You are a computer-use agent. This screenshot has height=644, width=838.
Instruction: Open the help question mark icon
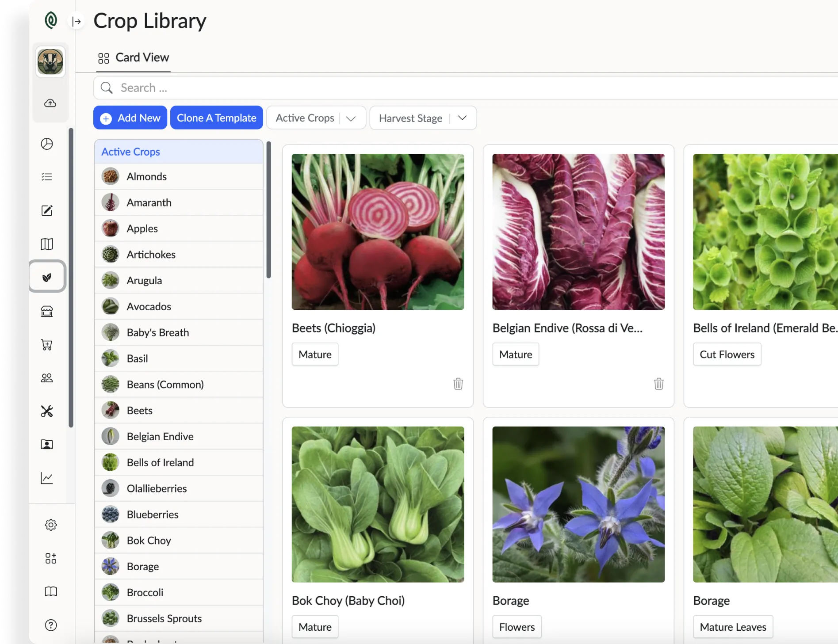[51, 625]
